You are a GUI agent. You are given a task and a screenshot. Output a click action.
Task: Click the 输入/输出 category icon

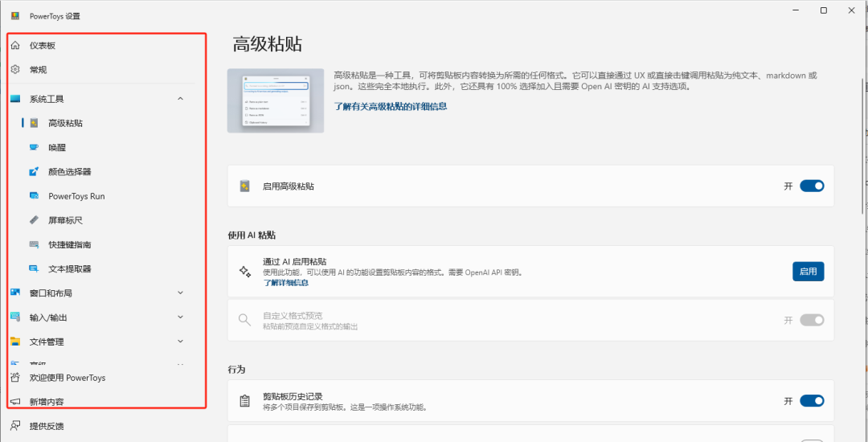pyautogui.click(x=15, y=317)
